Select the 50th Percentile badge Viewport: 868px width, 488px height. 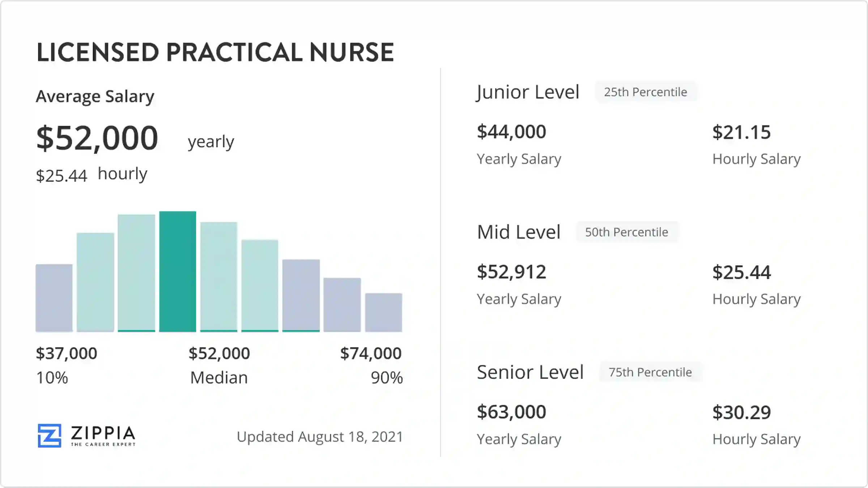coord(627,232)
